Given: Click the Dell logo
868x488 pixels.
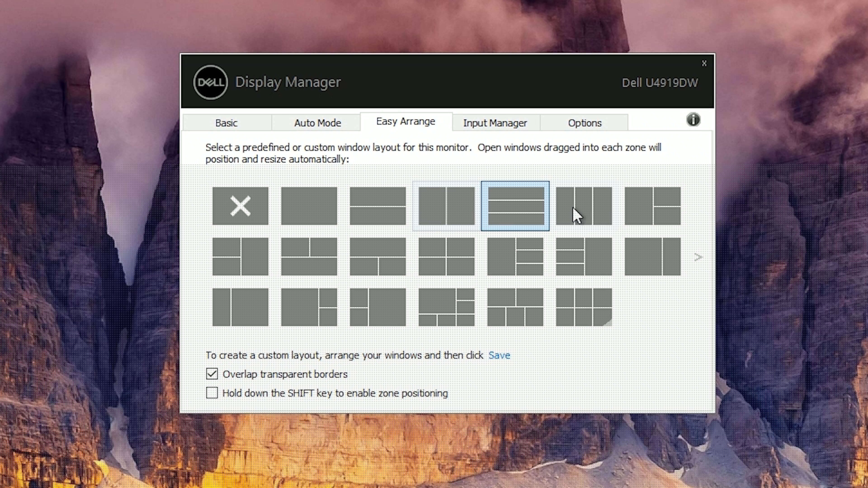Looking at the screenshot, I should click(211, 82).
